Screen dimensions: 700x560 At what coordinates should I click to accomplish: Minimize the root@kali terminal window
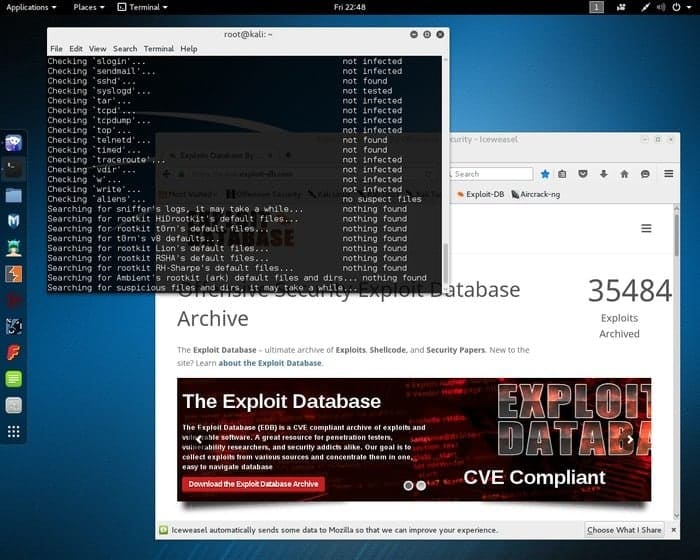pyautogui.click(x=414, y=34)
